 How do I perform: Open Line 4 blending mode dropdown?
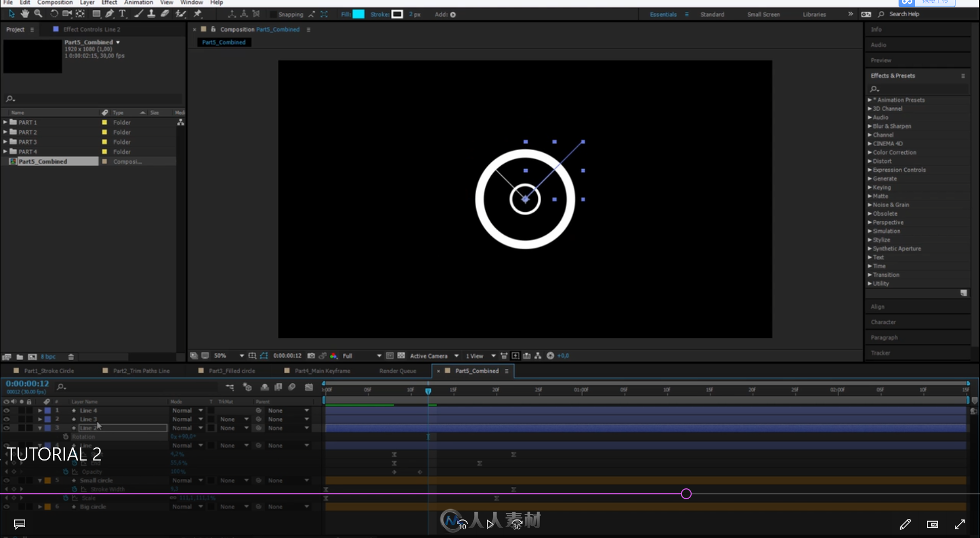click(187, 410)
